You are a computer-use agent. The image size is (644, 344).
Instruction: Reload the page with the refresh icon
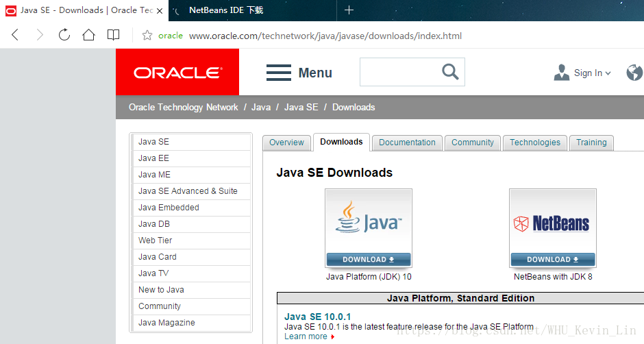64,35
